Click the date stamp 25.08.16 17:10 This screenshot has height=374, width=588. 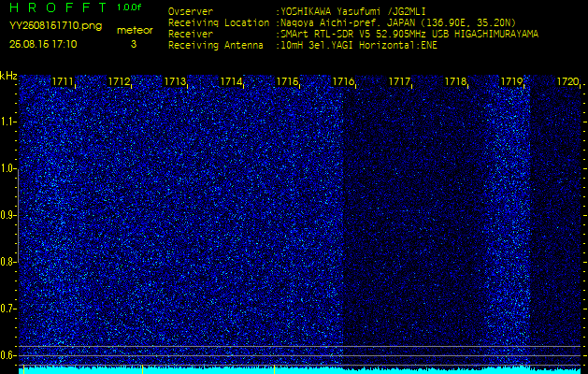[x=43, y=44]
